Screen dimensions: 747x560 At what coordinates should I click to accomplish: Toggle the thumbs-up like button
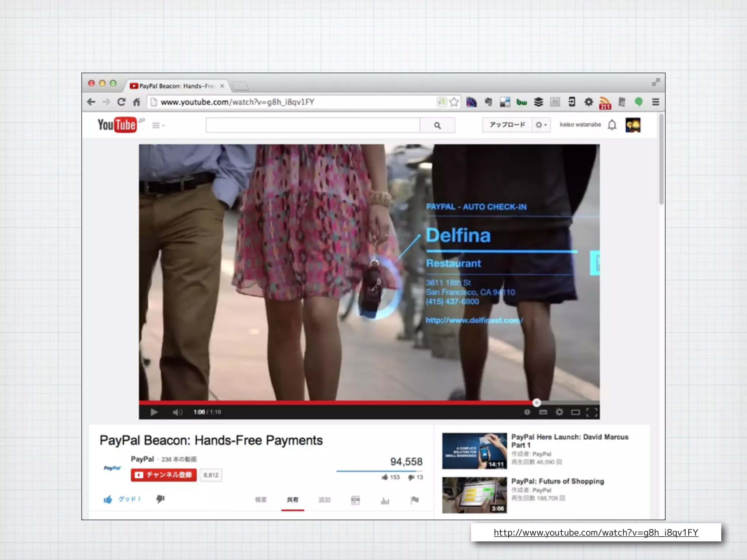(108, 499)
